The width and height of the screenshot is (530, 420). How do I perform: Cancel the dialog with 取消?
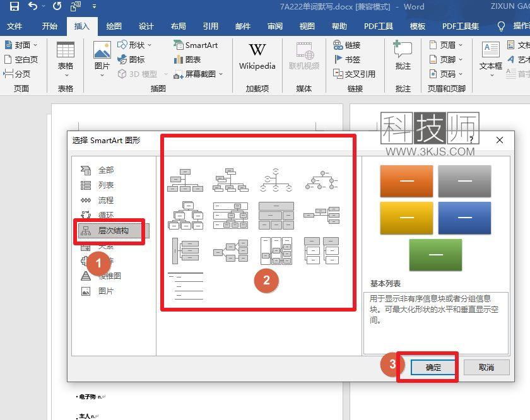[x=486, y=367]
